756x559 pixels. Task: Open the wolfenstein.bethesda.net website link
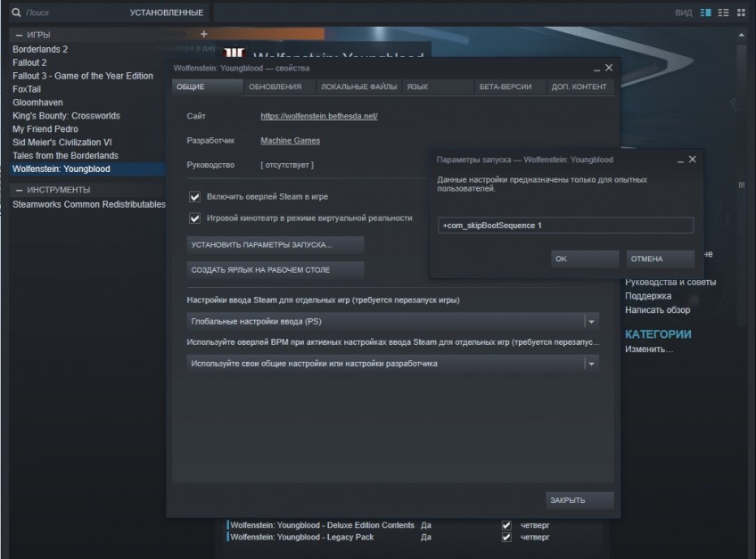pos(318,116)
